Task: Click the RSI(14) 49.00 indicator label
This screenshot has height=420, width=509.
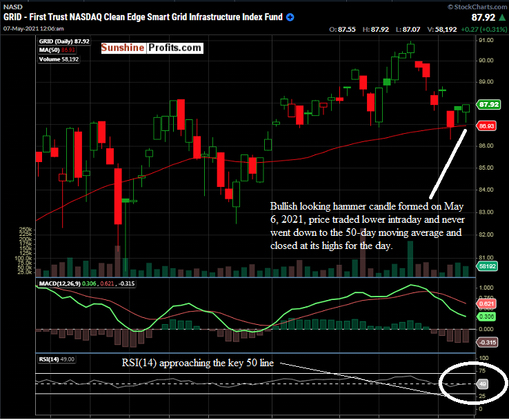Action: click(57, 359)
